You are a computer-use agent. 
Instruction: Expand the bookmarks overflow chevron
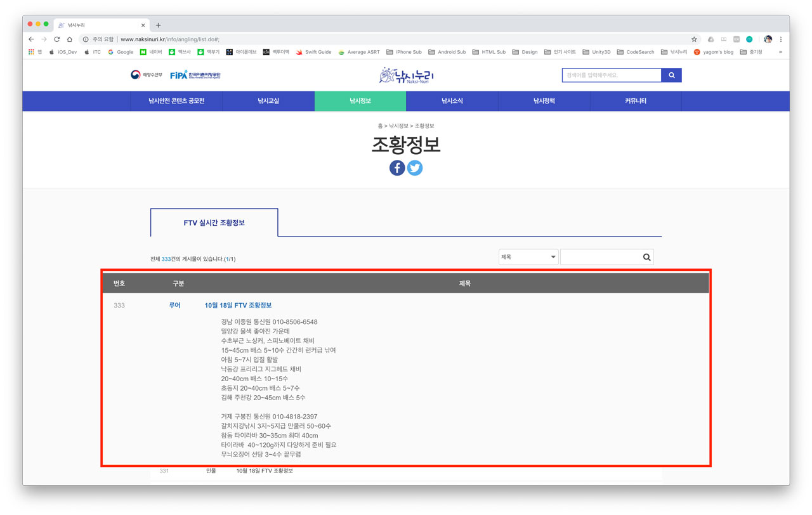780,52
